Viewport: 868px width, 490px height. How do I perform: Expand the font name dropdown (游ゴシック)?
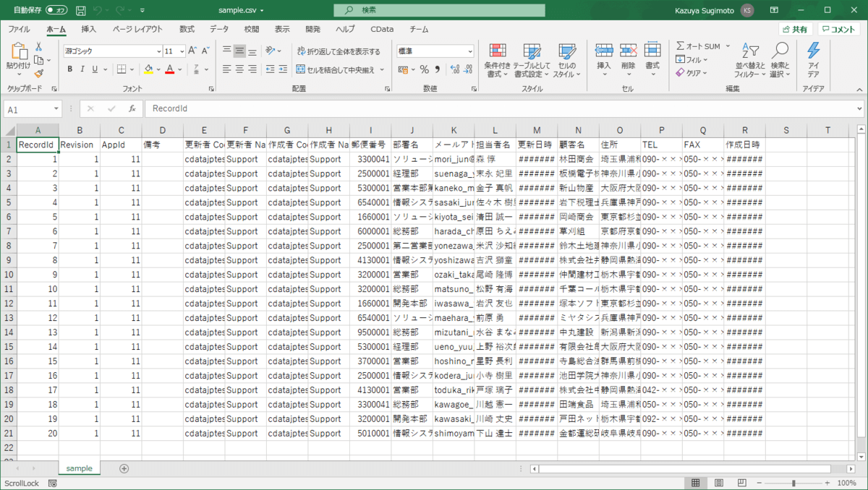159,51
